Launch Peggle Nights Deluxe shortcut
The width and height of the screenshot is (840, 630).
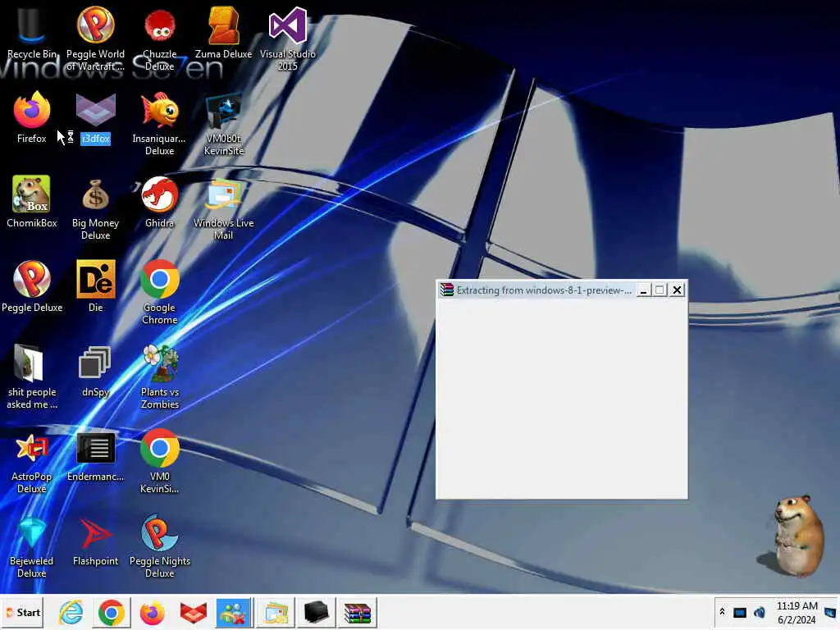click(x=160, y=546)
